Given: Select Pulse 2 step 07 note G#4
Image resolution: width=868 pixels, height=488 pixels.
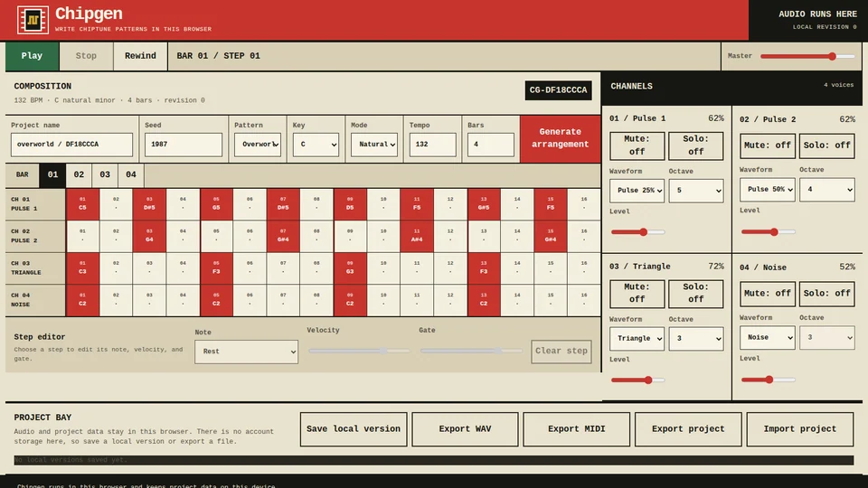Looking at the screenshot, I should tap(283, 236).
